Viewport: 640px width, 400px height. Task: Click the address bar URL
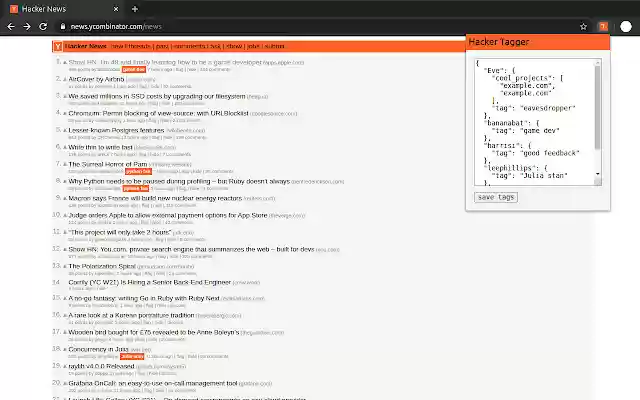click(116, 27)
